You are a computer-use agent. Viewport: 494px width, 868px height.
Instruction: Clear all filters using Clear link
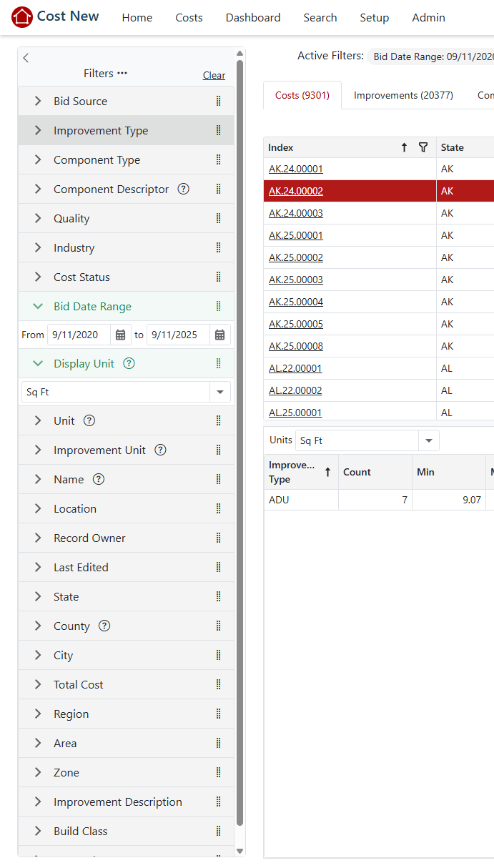tap(214, 75)
